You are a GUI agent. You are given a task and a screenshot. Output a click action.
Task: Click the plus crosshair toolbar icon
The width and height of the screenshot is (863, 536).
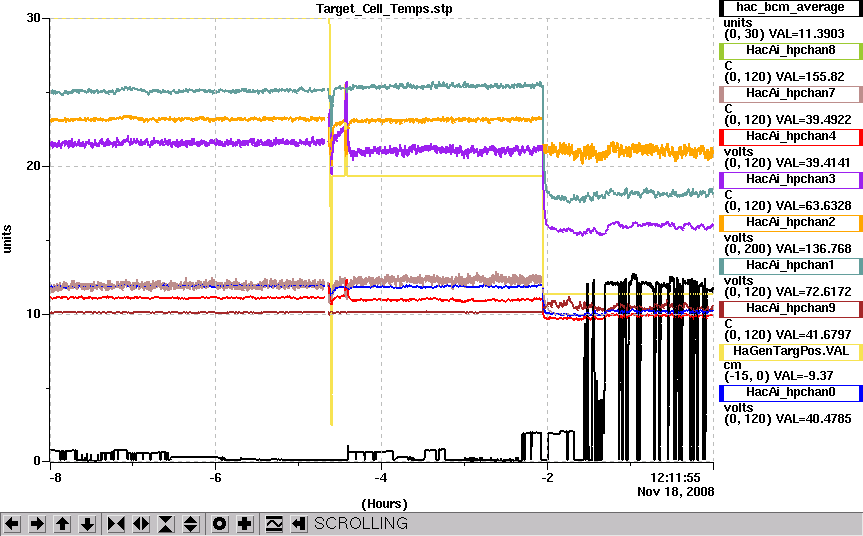pos(244,523)
